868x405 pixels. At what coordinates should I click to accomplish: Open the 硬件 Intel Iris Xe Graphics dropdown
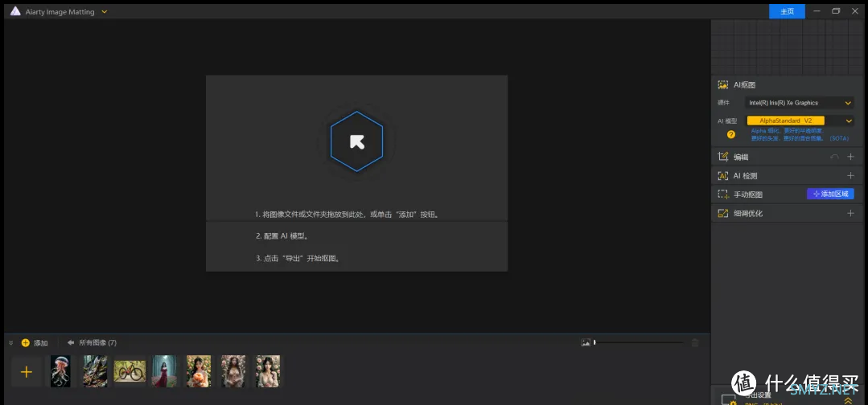click(x=800, y=103)
